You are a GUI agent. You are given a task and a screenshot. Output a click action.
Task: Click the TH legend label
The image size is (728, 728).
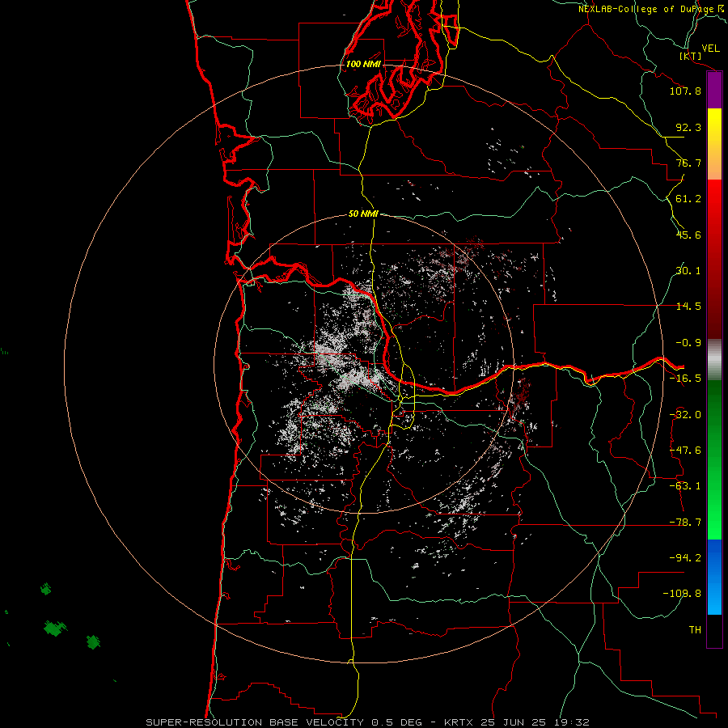click(x=695, y=630)
